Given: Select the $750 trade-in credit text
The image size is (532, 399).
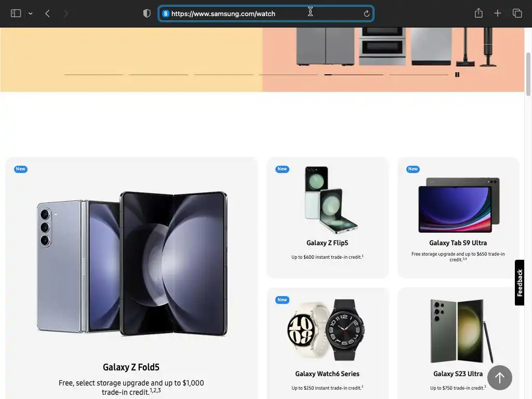Looking at the screenshot, I should 458,388.
